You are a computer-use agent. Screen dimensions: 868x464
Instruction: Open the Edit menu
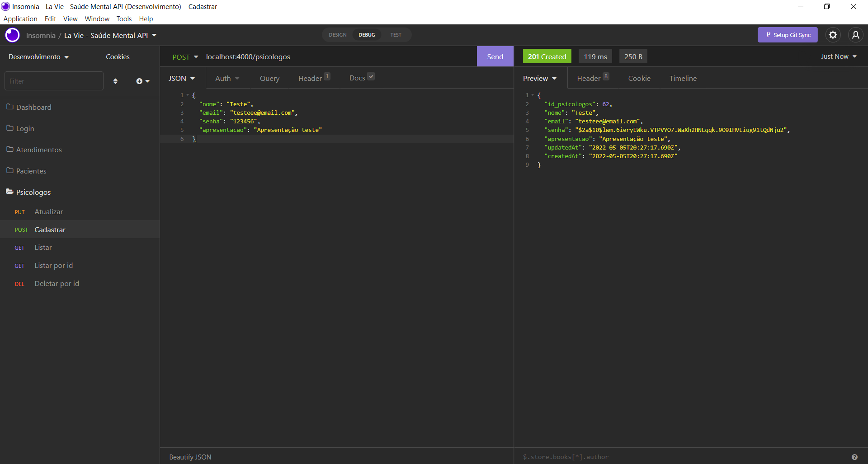point(50,19)
